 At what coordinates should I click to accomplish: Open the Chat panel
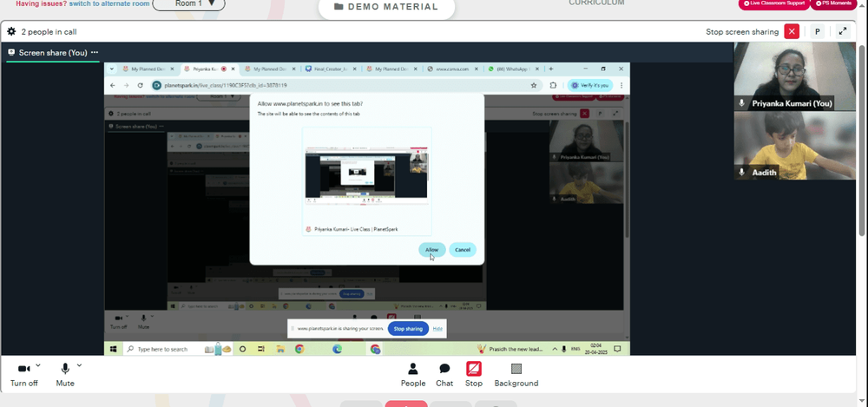(444, 375)
